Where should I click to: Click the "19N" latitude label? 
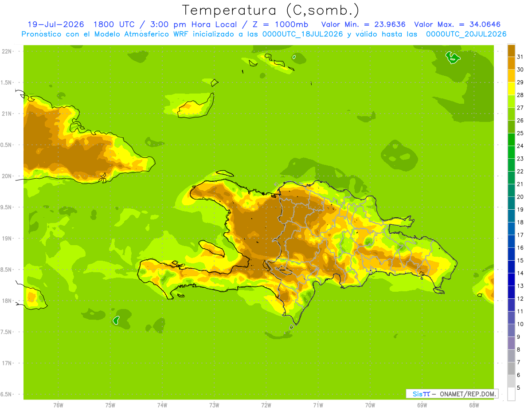click(x=8, y=239)
